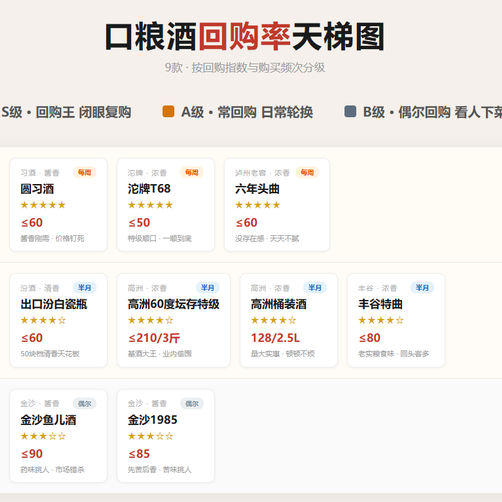Screen dimensions: 502x502
Task: Select the 高洲桶装酒 product name
Action: [x=279, y=304]
